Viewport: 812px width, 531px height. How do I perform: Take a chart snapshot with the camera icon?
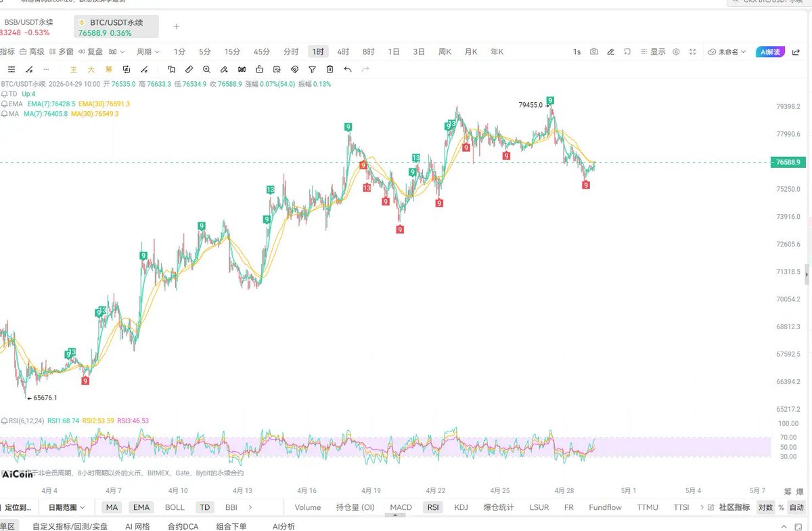(x=593, y=52)
